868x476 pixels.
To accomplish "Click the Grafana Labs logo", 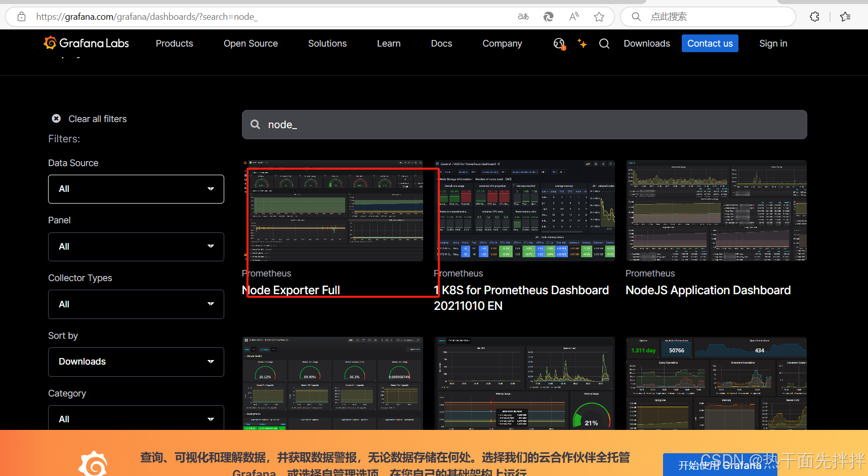I will pyautogui.click(x=87, y=43).
